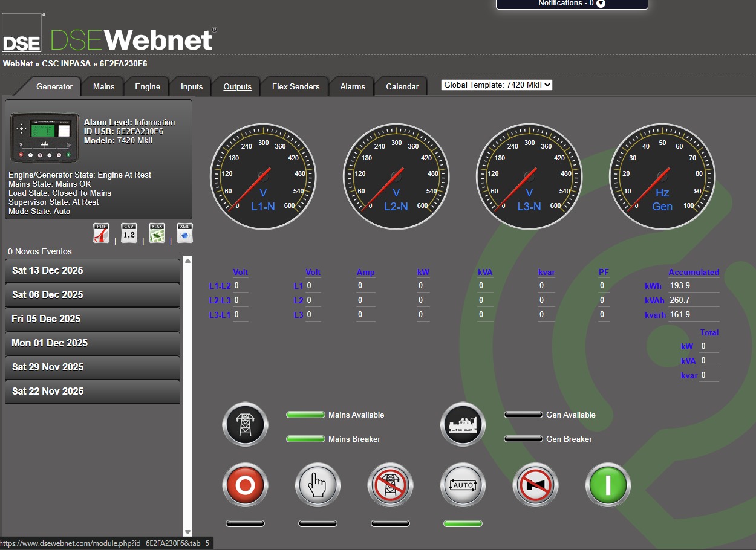
Task: Export events as CSV file
Action: point(129,233)
